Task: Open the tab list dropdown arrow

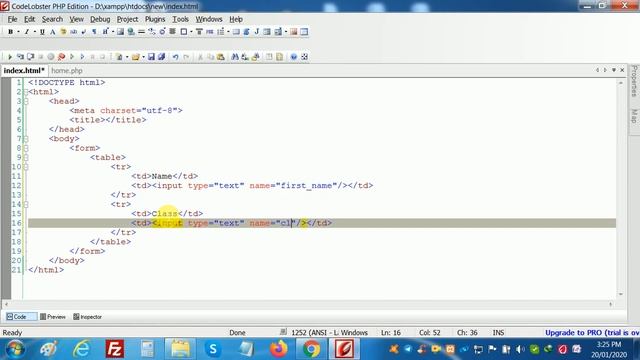Action: point(613,70)
